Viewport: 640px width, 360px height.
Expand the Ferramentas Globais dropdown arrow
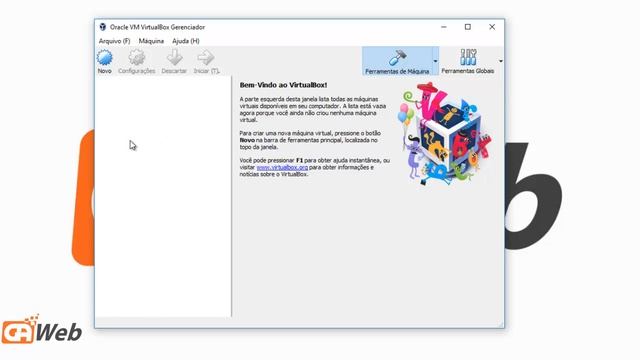coord(500,61)
